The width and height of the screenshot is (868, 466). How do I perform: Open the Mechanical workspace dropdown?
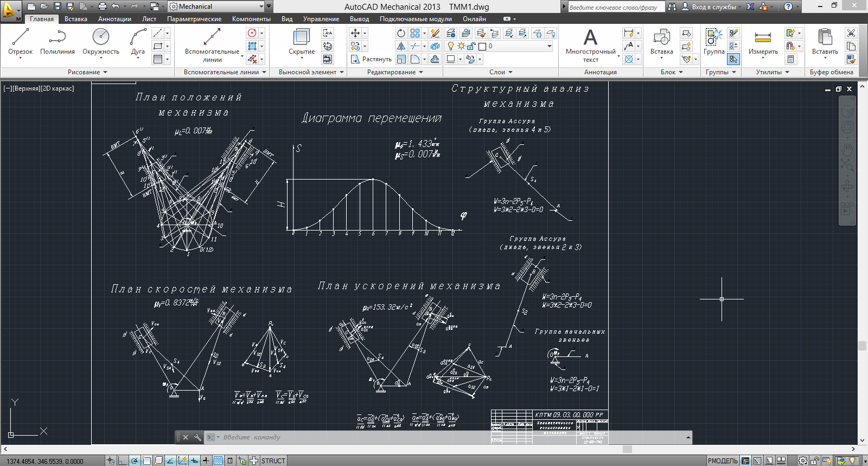click(x=261, y=7)
